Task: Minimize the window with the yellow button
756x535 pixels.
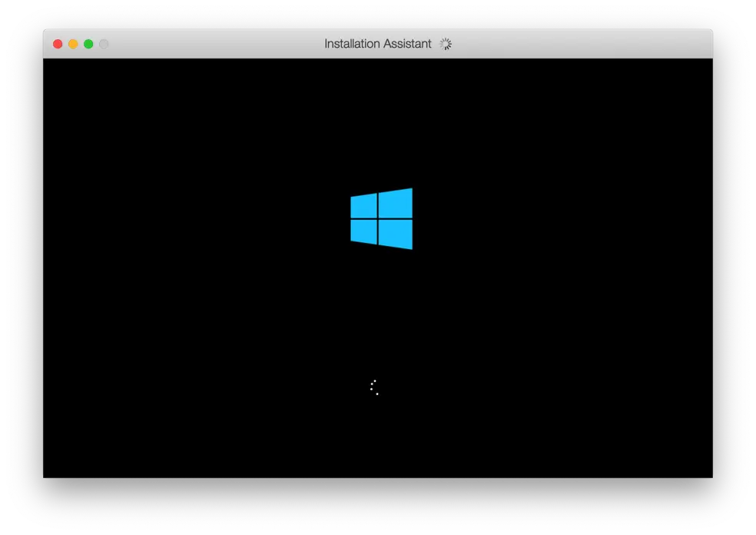Action: click(73, 44)
